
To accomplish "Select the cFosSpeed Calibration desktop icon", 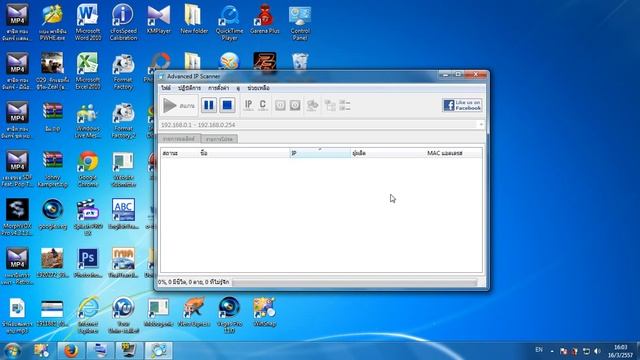I will 123,22.
